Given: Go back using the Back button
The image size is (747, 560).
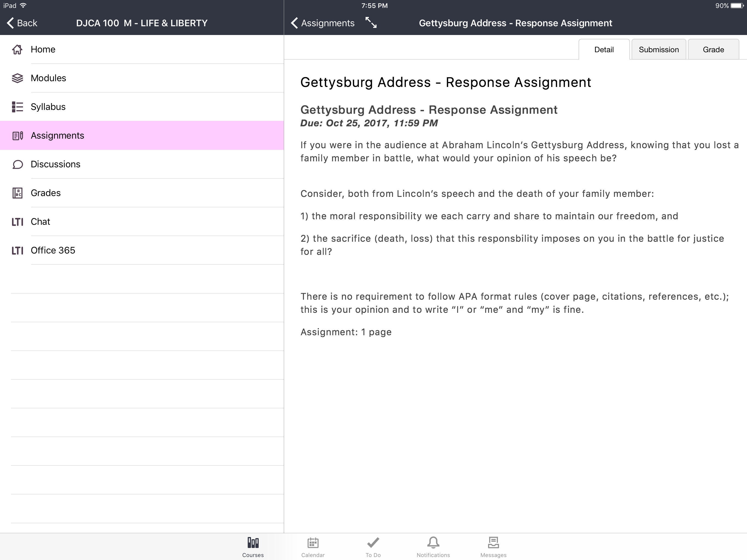Looking at the screenshot, I should click(22, 23).
